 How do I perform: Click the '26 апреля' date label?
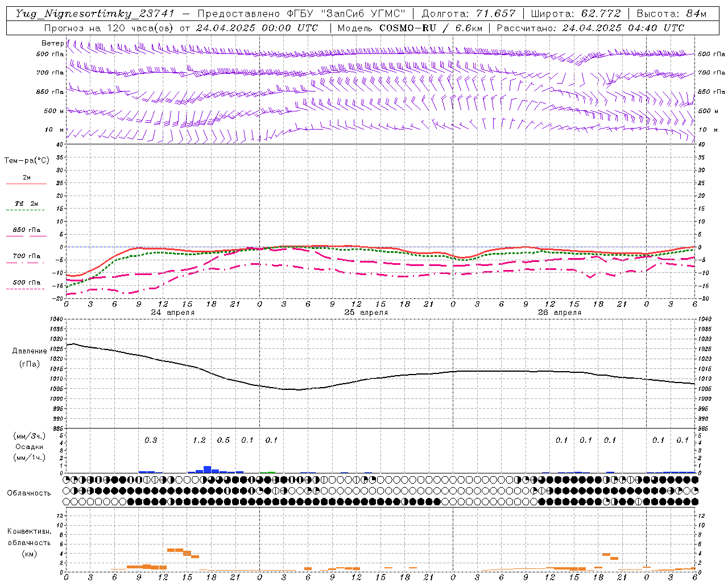point(559,313)
